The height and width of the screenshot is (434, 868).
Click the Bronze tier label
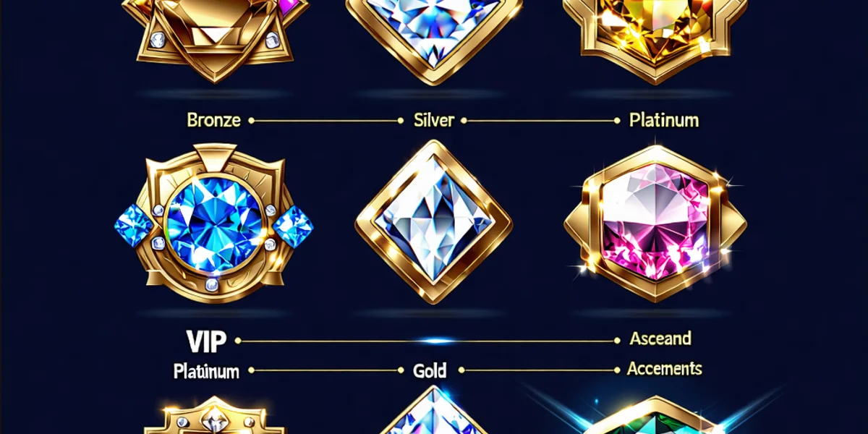[213, 120]
